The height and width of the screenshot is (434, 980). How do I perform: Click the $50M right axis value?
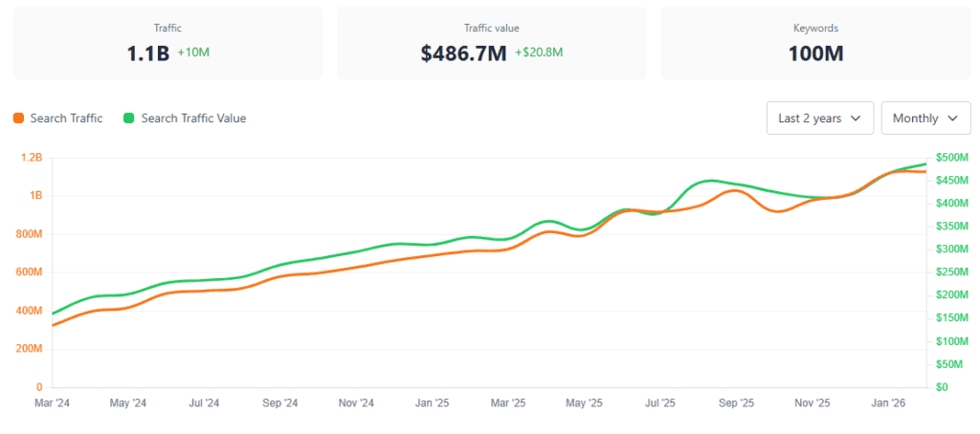949,364
